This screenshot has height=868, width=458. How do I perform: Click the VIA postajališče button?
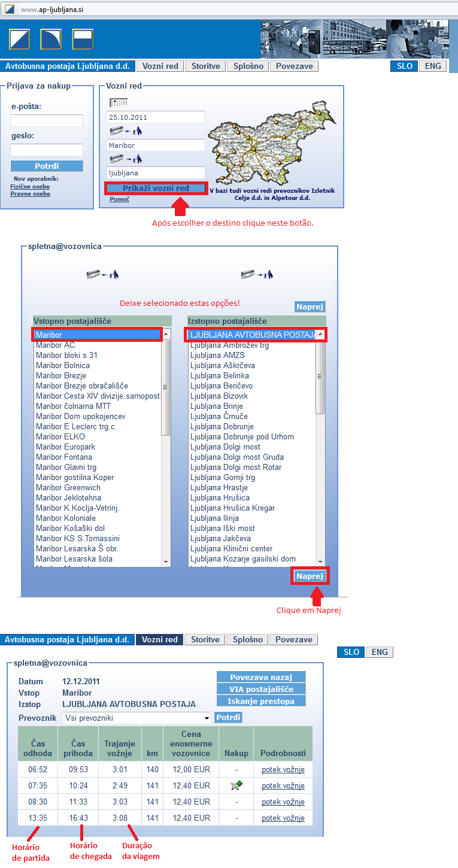(x=261, y=689)
